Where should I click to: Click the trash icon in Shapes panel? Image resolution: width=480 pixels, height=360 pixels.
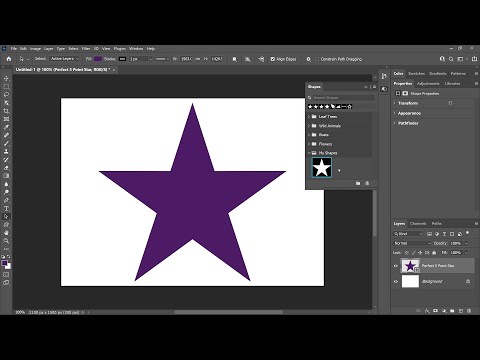[367, 183]
